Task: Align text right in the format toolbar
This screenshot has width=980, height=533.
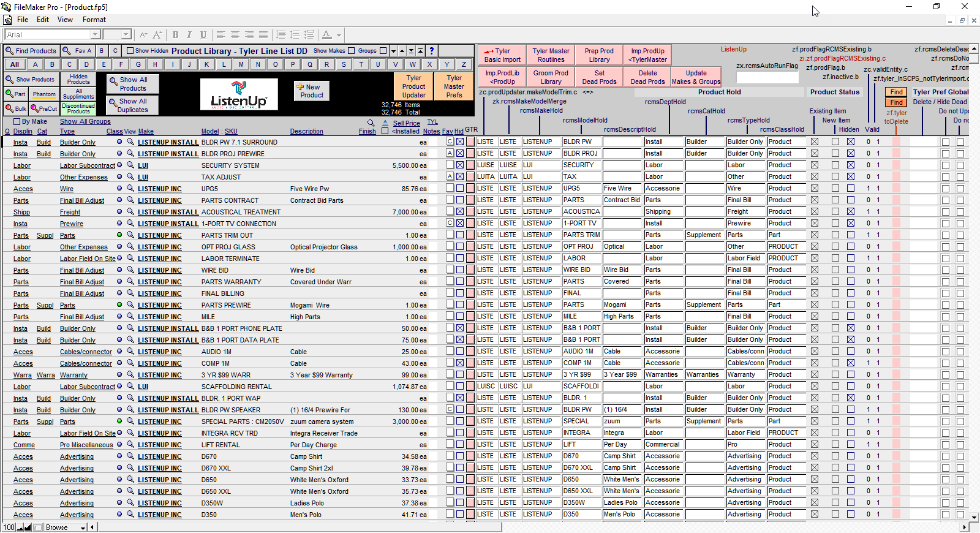Action: point(249,35)
